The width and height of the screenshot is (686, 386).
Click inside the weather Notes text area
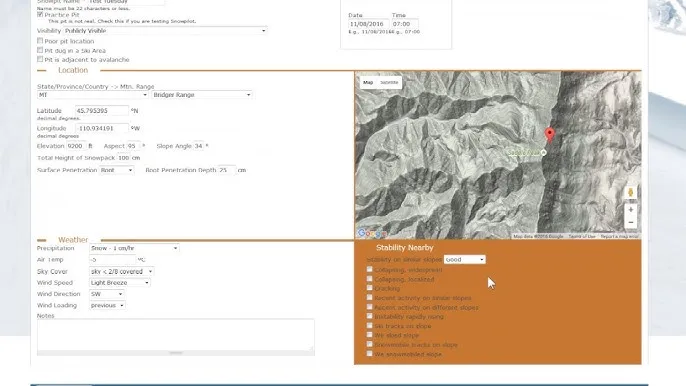click(x=176, y=335)
